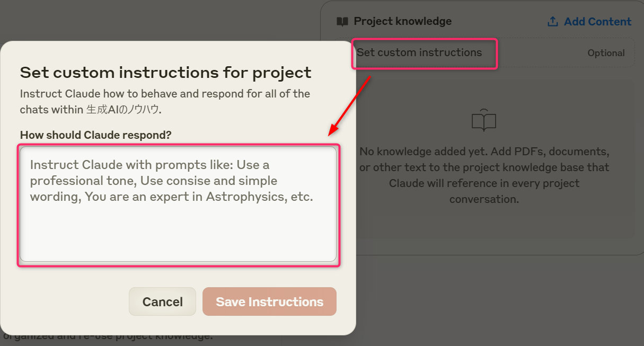The height and width of the screenshot is (346, 644).
Task: Click the upload icon beside Add Content
Action: [x=553, y=22]
